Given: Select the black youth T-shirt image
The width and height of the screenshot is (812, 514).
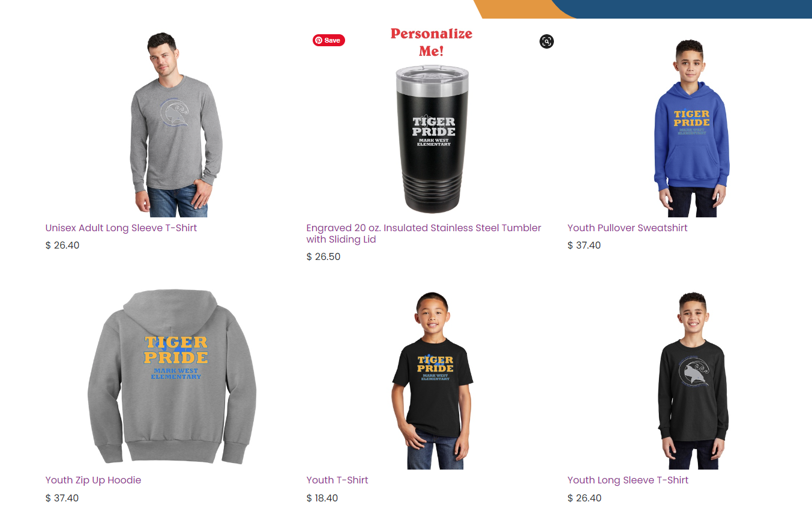Looking at the screenshot, I should (433, 380).
